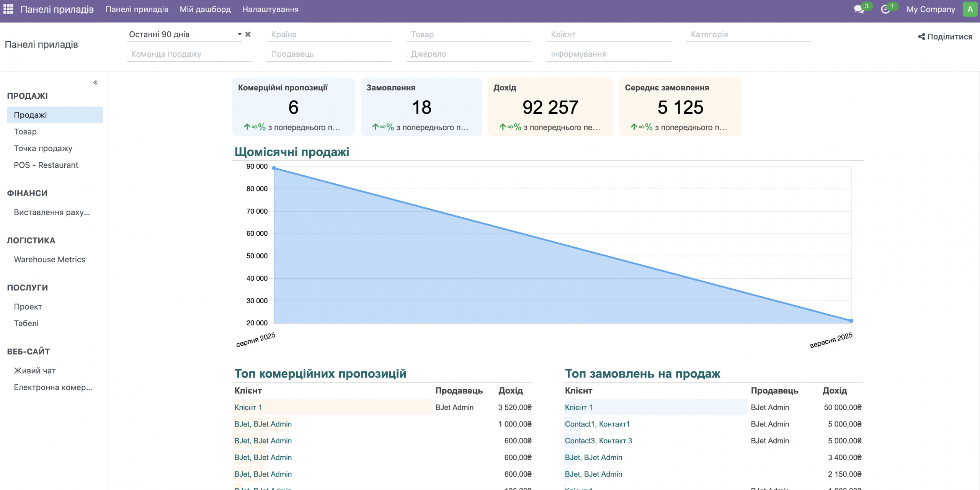Screen dimensions: 980x490
Task: Open the Категорія filter field
Action: pyautogui.click(x=748, y=34)
